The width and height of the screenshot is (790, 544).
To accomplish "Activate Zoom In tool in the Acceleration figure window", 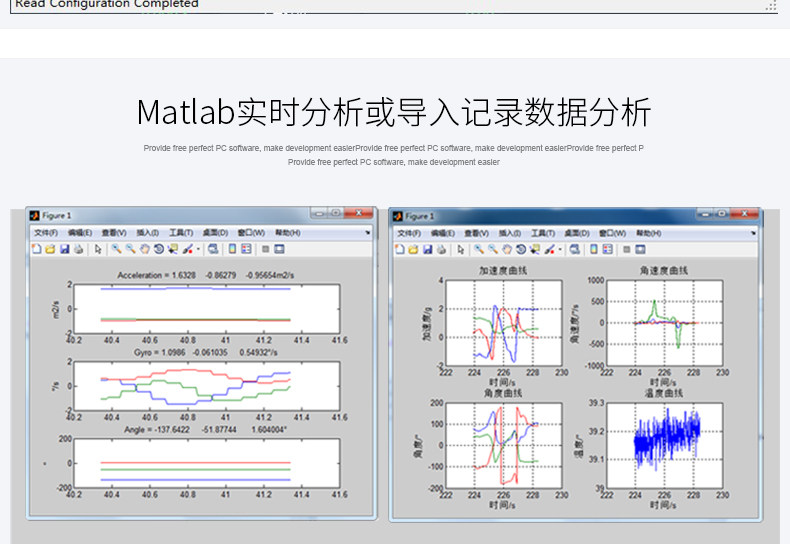I will pos(116,249).
